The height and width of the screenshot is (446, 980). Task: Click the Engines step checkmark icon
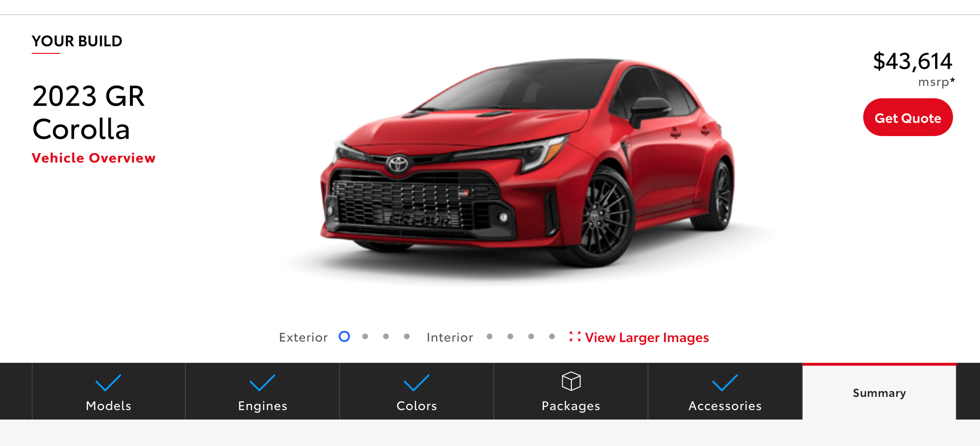coord(262,383)
